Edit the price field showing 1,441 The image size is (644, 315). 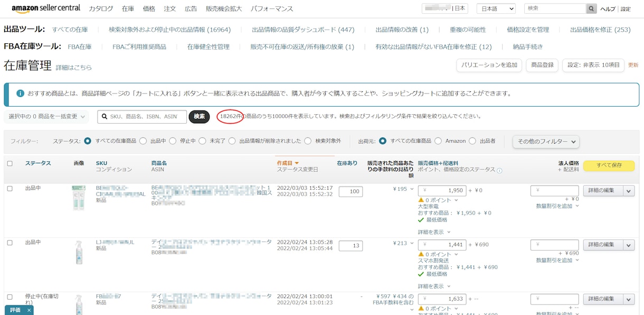click(442, 245)
